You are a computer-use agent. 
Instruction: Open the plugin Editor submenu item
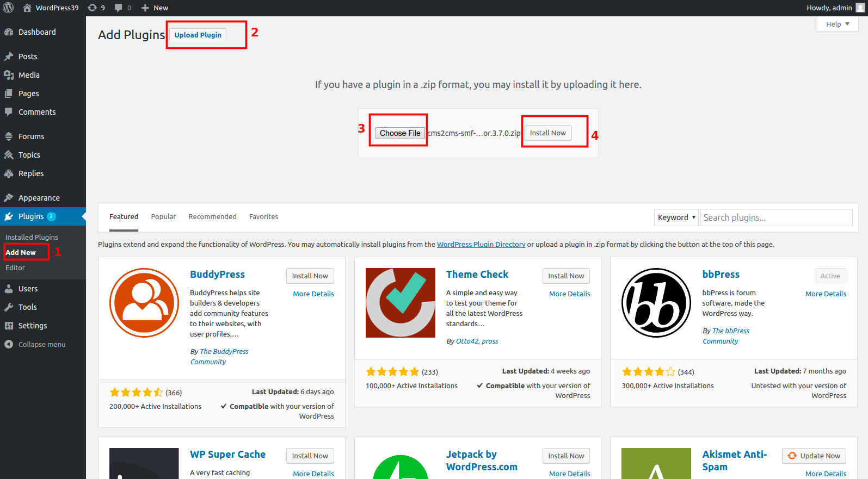coord(15,268)
